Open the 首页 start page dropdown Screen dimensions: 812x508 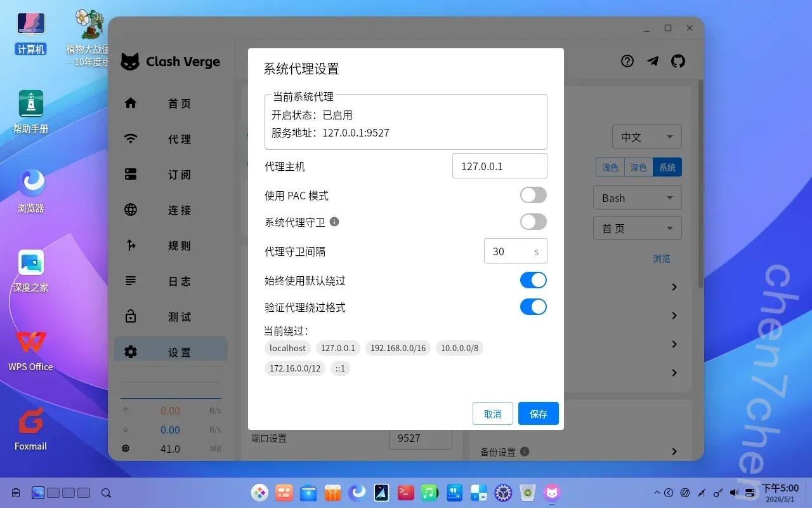638,228
